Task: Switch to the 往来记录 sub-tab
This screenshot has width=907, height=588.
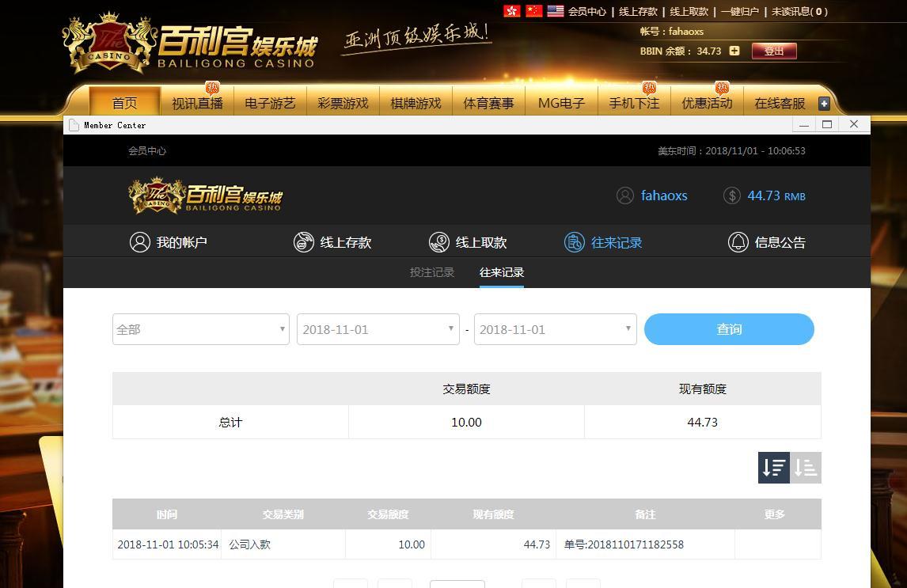Action: click(502, 272)
